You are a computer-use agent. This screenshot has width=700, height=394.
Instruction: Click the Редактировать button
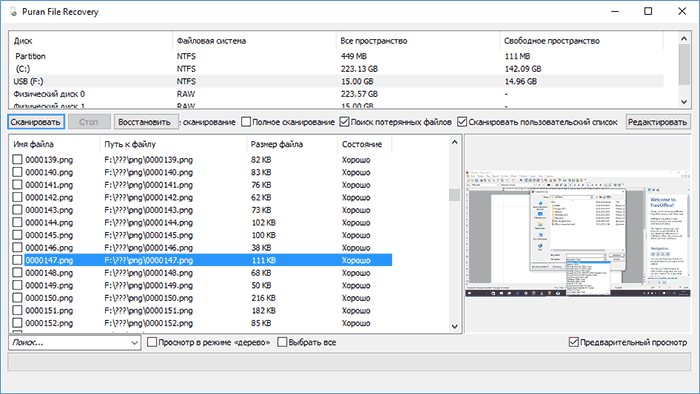[x=658, y=122]
